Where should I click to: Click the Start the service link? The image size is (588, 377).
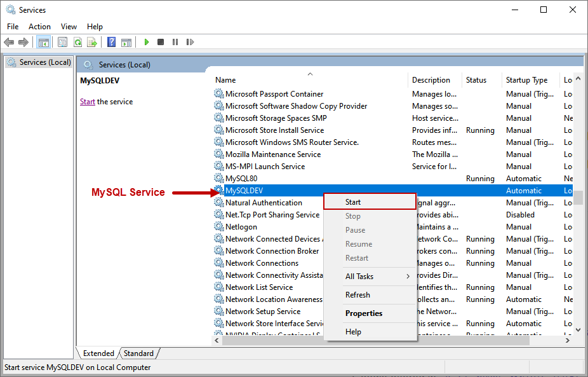pyautogui.click(x=88, y=102)
